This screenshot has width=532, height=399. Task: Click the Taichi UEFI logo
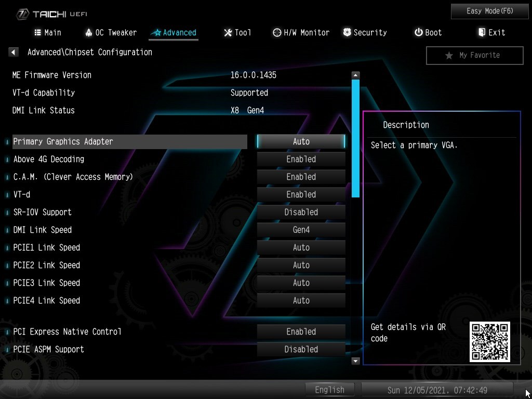[x=51, y=14]
